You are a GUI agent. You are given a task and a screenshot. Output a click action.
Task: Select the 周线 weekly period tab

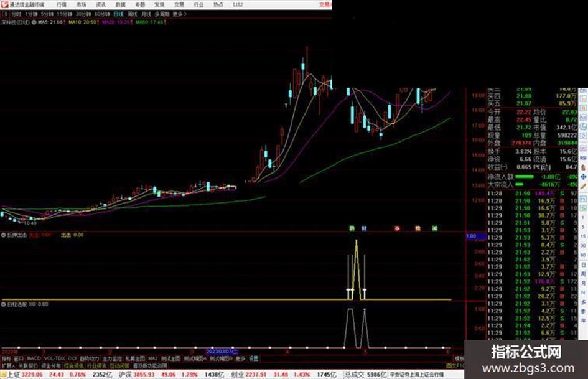(133, 14)
